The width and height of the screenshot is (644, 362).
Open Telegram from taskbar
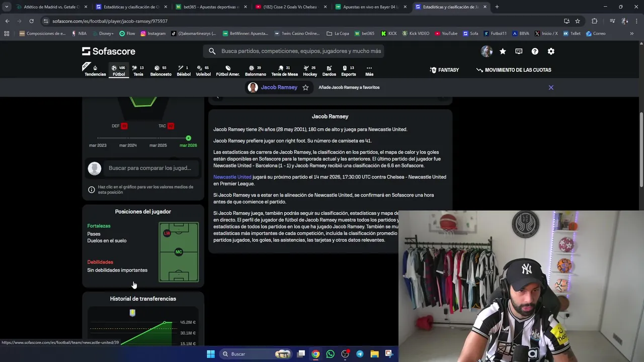(x=360, y=354)
